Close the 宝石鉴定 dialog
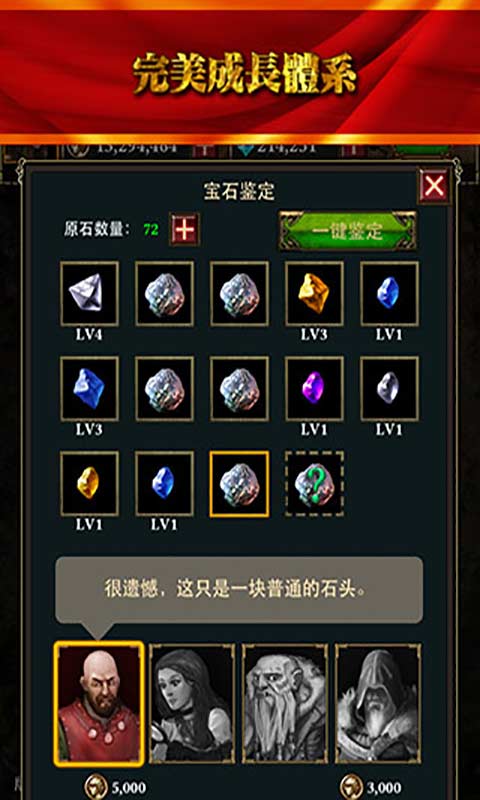The image size is (480, 800). 435,186
